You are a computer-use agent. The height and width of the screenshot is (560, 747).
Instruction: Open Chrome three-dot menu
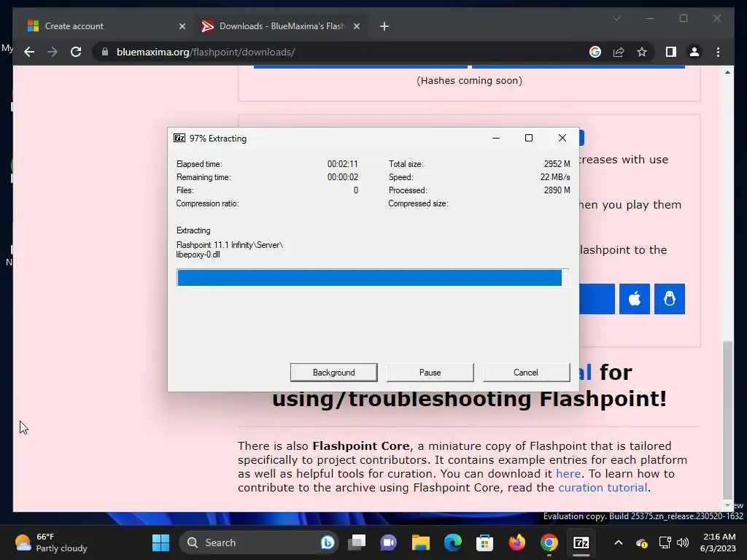pyautogui.click(x=718, y=52)
